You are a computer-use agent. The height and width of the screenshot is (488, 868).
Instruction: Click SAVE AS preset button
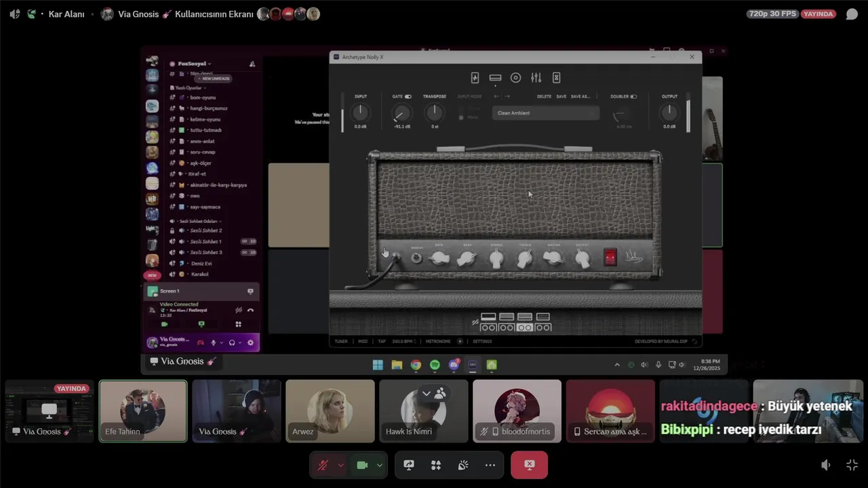(580, 97)
